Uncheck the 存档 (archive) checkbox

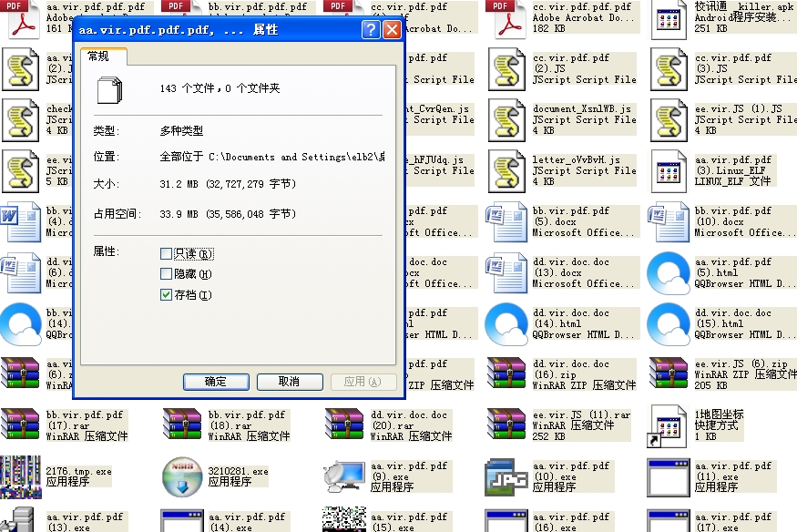click(x=166, y=295)
